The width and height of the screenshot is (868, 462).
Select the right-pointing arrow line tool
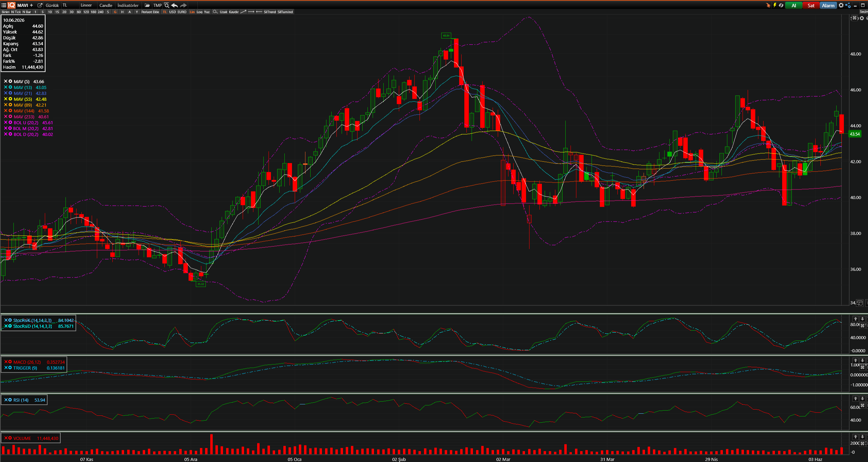[x=251, y=12]
